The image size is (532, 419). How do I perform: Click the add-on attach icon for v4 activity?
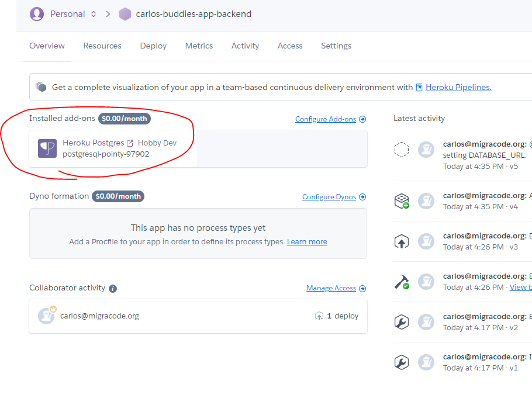[x=402, y=201]
